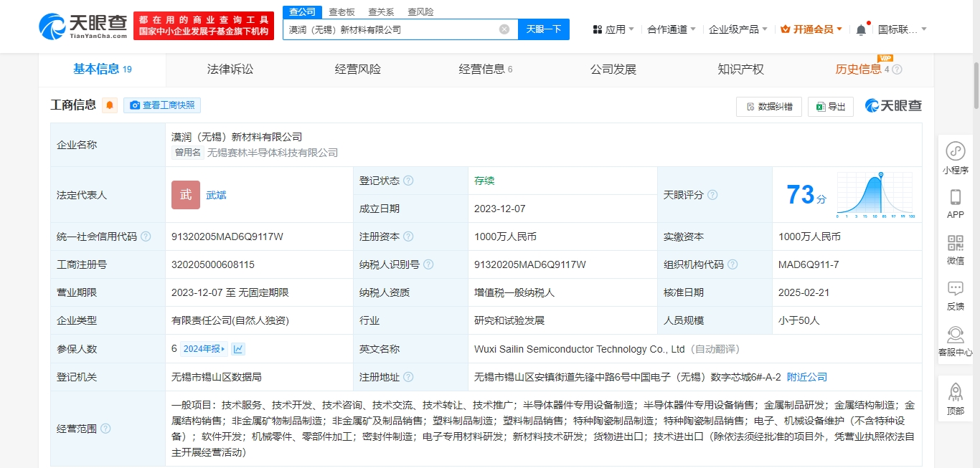The image size is (980, 468).
Task: Clear the search box with the X icon
Action: click(x=504, y=29)
